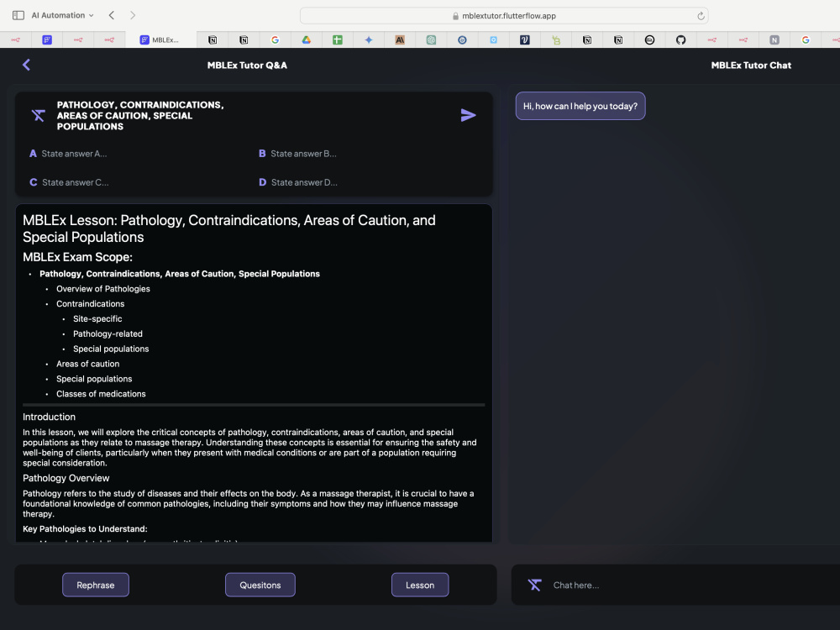
Task: Click the 'Pathology Overview' section heading
Action: (66, 478)
